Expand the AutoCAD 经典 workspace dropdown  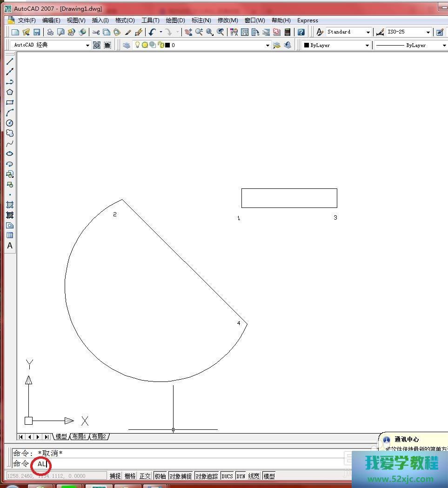click(x=87, y=45)
